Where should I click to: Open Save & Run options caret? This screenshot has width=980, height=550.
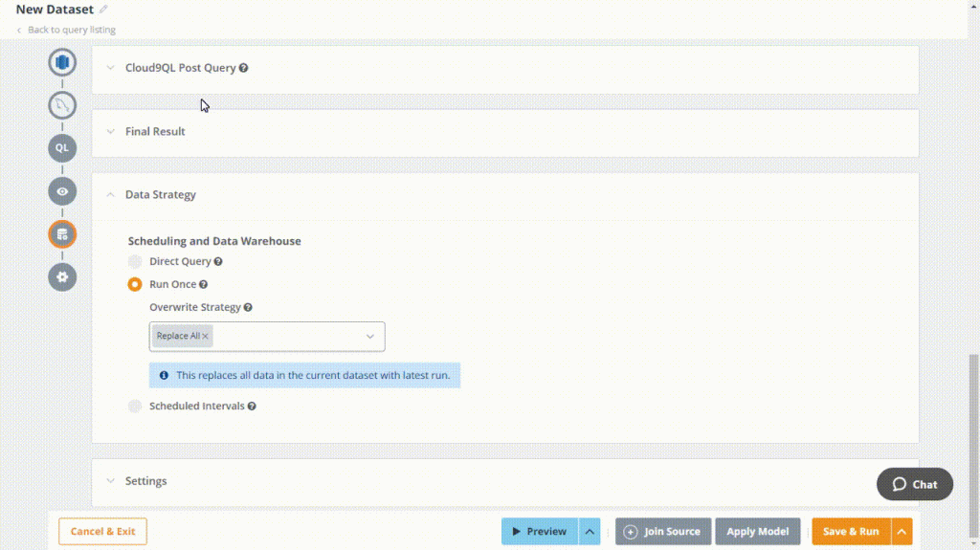(x=902, y=532)
